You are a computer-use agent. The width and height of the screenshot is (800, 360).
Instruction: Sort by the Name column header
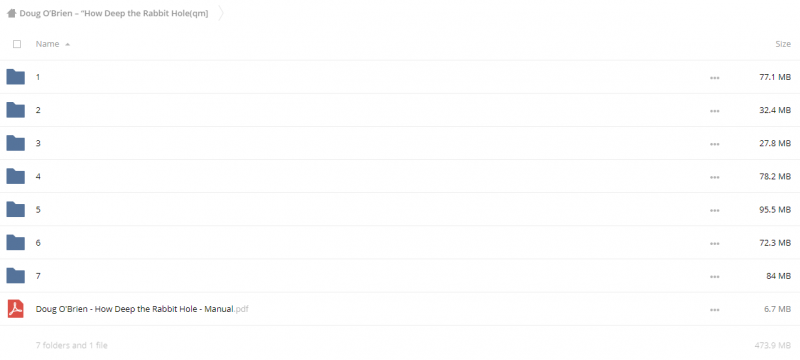coord(47,44)
